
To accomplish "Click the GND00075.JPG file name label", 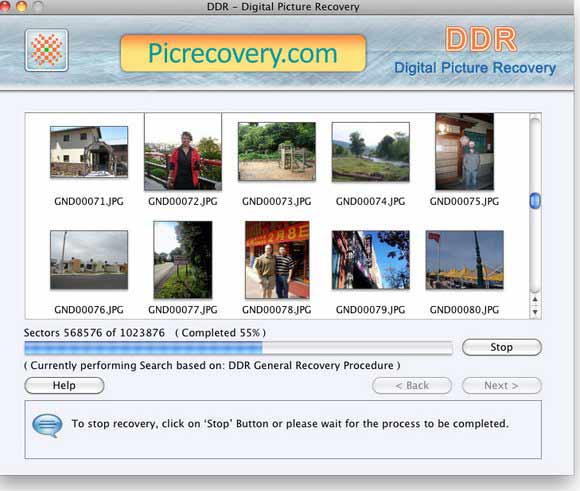I will tap(465, 201).
